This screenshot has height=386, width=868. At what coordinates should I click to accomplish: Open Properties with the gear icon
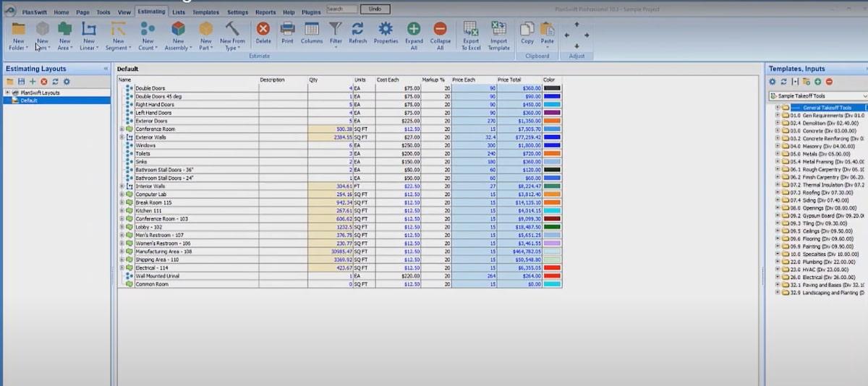(x=386, y=29)
